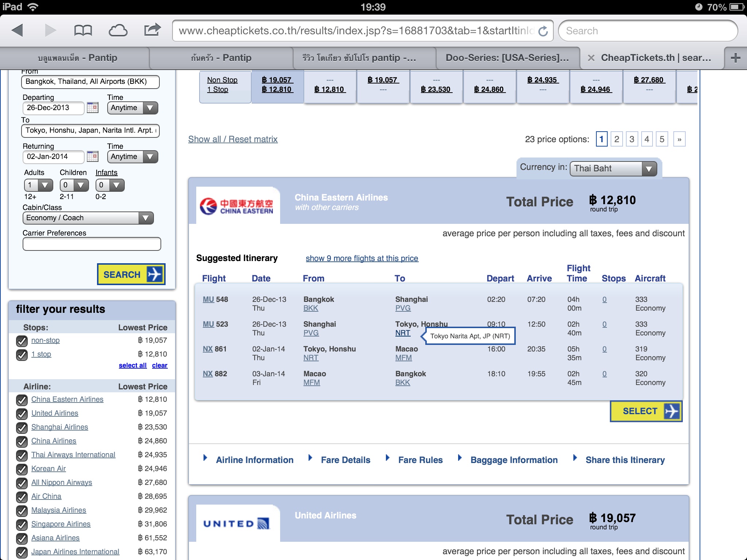Open the bookmarks book icon
This screenshot has height=560, width=747.
click(x=83, y=31)
